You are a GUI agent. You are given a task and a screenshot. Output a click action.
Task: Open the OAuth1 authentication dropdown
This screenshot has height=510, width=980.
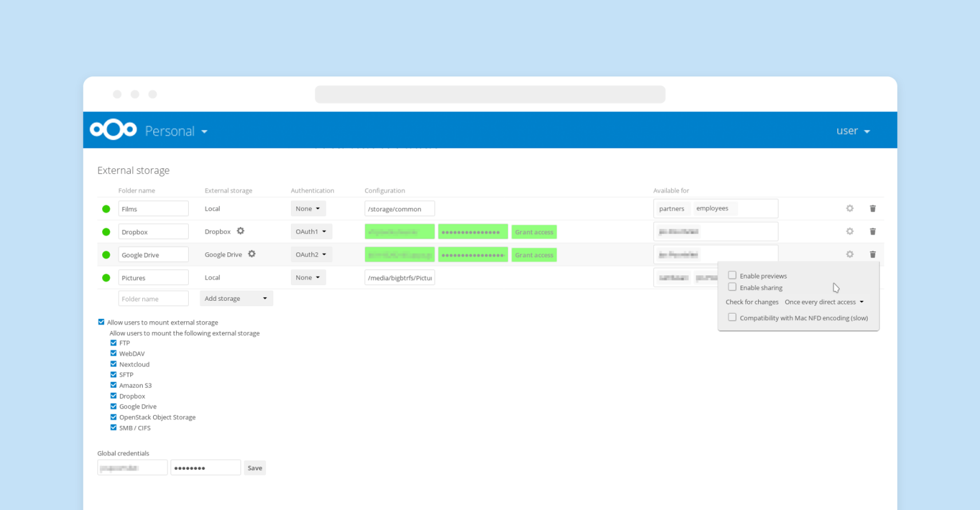coord(311,231)
